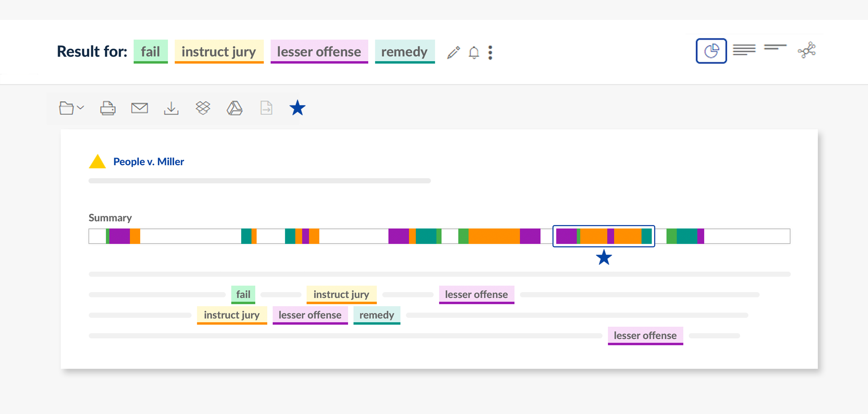The width and height of the screenshot is (868, 414).
Task: Click the highlighted boxed segment in summary bar
Action: (603, 236)
